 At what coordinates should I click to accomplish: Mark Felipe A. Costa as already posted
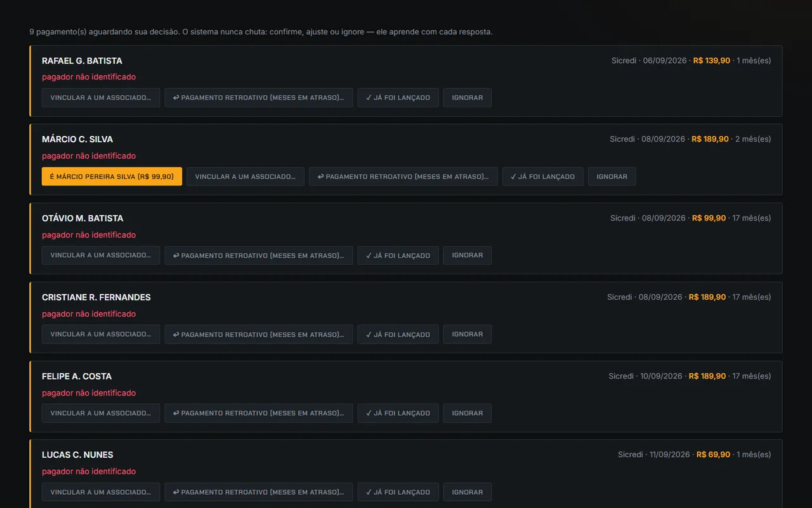(x=398, y=413)
